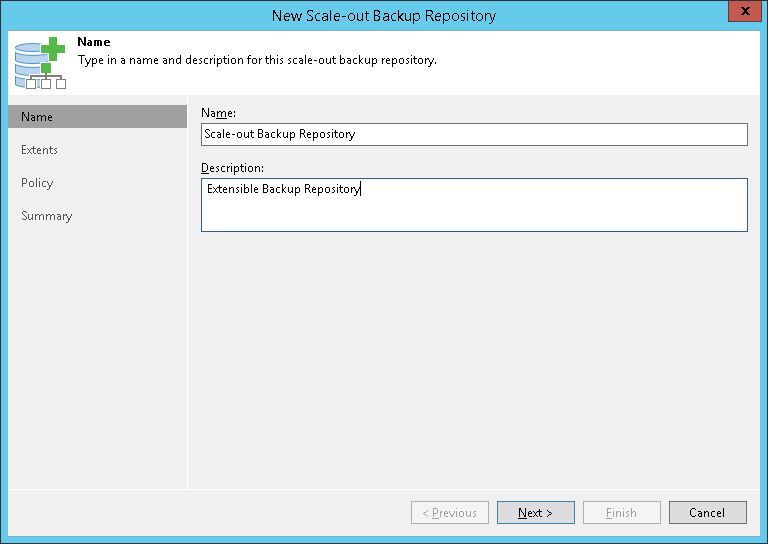
Task: Click the 'Name:' field label
Action: 218,113
